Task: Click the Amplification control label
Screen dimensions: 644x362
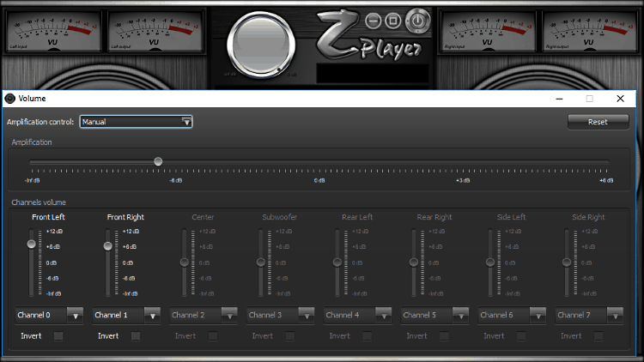Action: click(40, 122)
